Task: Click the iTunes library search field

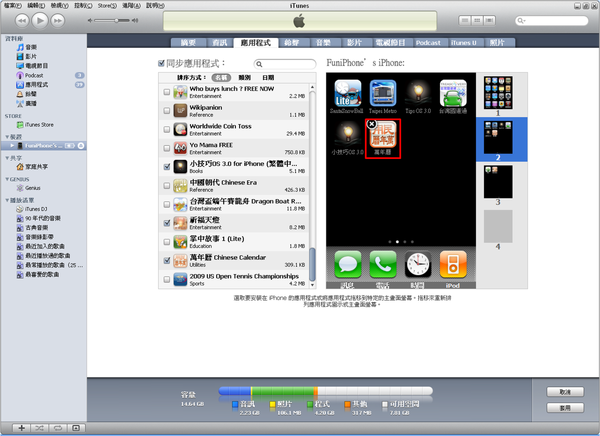Action: click(x=551, y=21)
